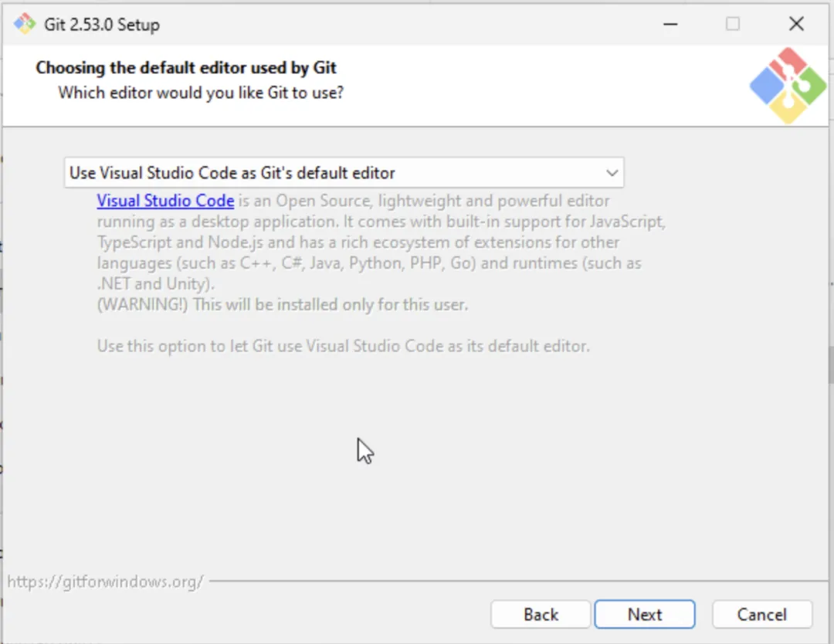Click the 'Use this option to let Git' sentence
This screenshot has width=834, height=644.
pos(343,346)
